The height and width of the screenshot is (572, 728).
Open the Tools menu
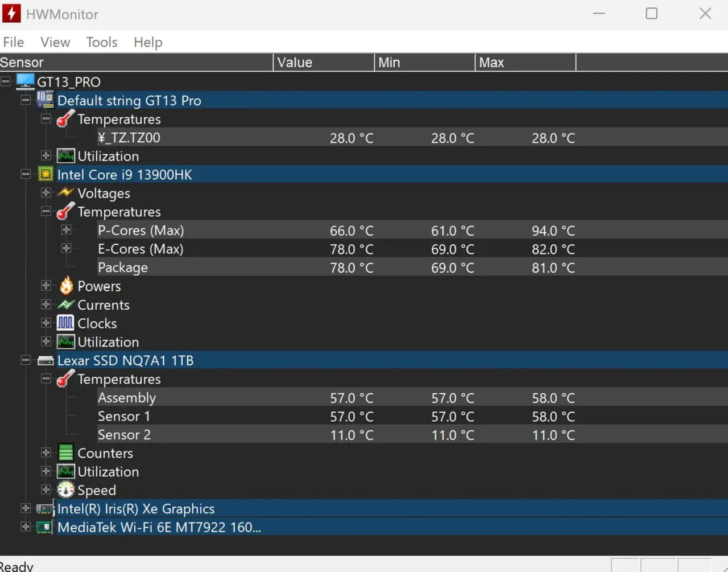[x=102, y=42]
